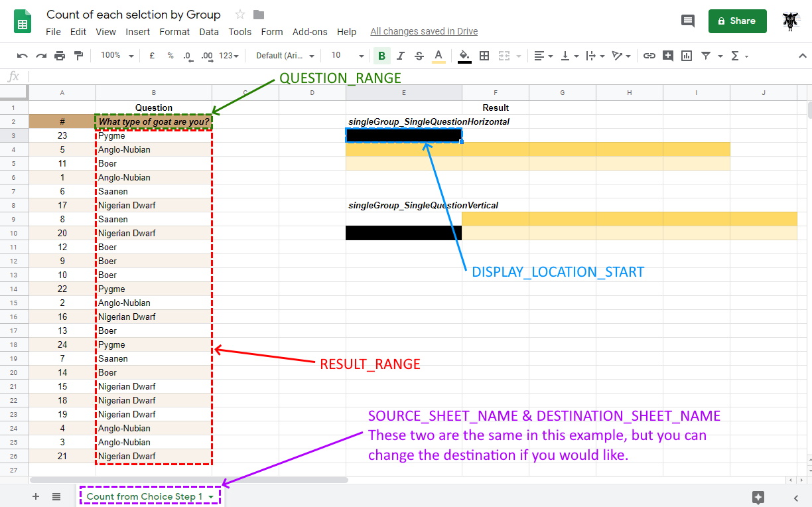Move document using the folder icon
Screen dimensions: 812x507
click(259, 15)
